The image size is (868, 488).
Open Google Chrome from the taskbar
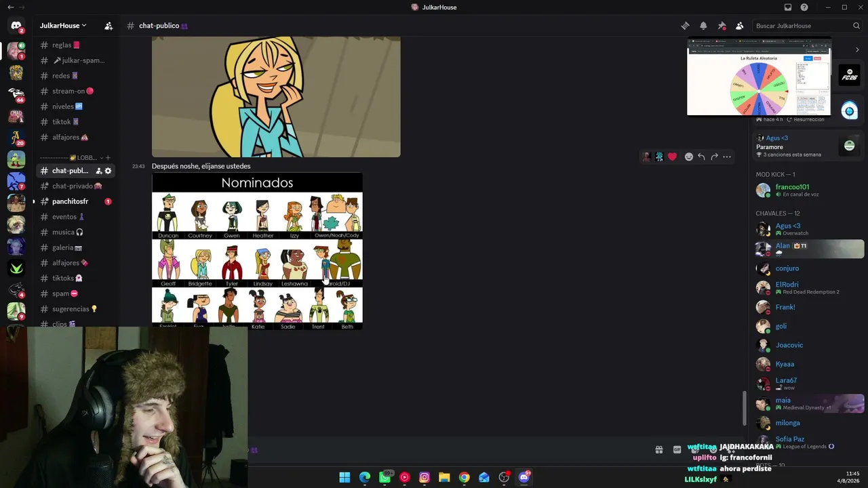coord(464,477)
